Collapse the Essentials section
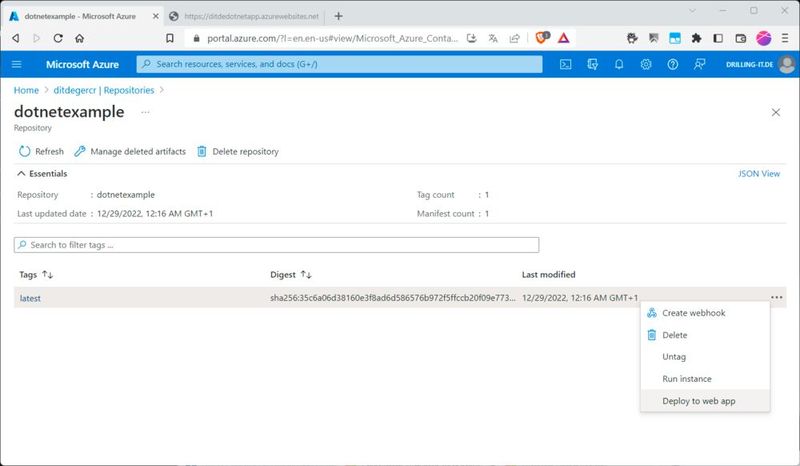The image size is (800, 466). (x=21, y=174)
